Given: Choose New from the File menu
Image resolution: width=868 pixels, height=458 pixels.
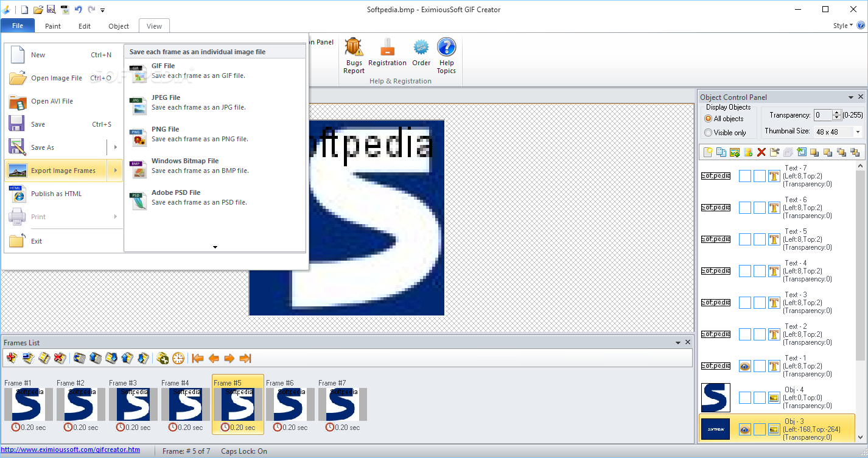Looking at the screenshot, I should click(x=63, y=55).
